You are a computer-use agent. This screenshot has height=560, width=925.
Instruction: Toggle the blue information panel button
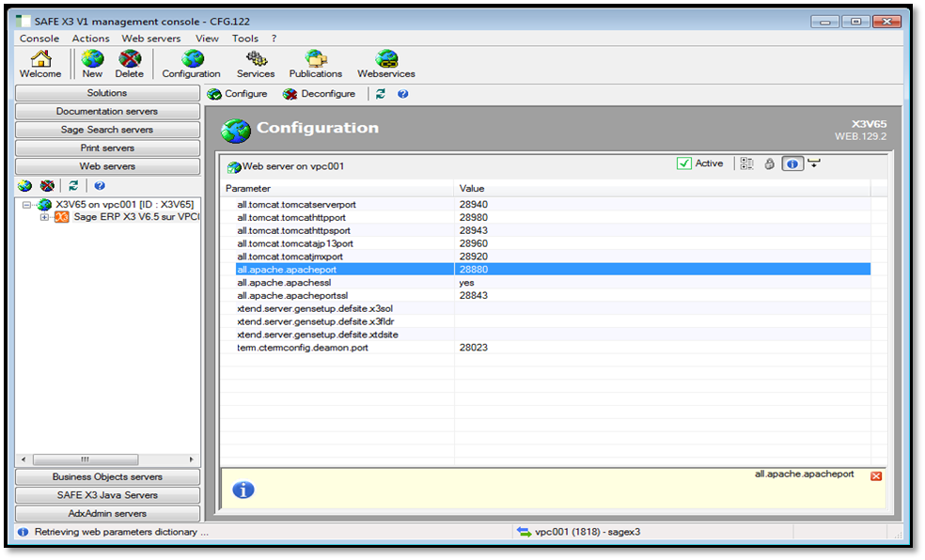point(792,163)
